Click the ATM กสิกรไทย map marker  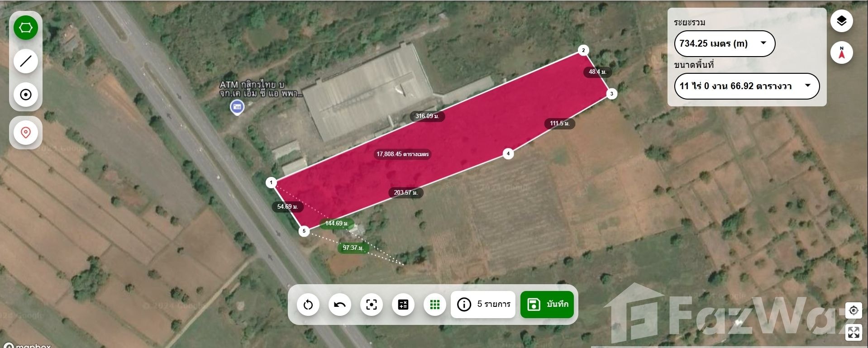237,107
